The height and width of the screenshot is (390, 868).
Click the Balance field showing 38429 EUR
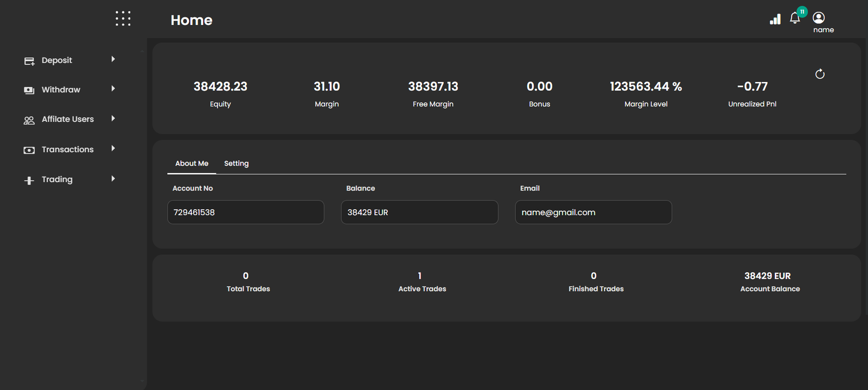(419, 212)
